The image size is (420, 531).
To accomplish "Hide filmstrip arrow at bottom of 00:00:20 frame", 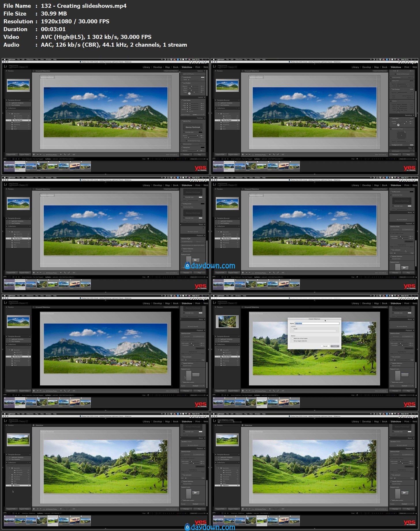I will coord(106,174).
